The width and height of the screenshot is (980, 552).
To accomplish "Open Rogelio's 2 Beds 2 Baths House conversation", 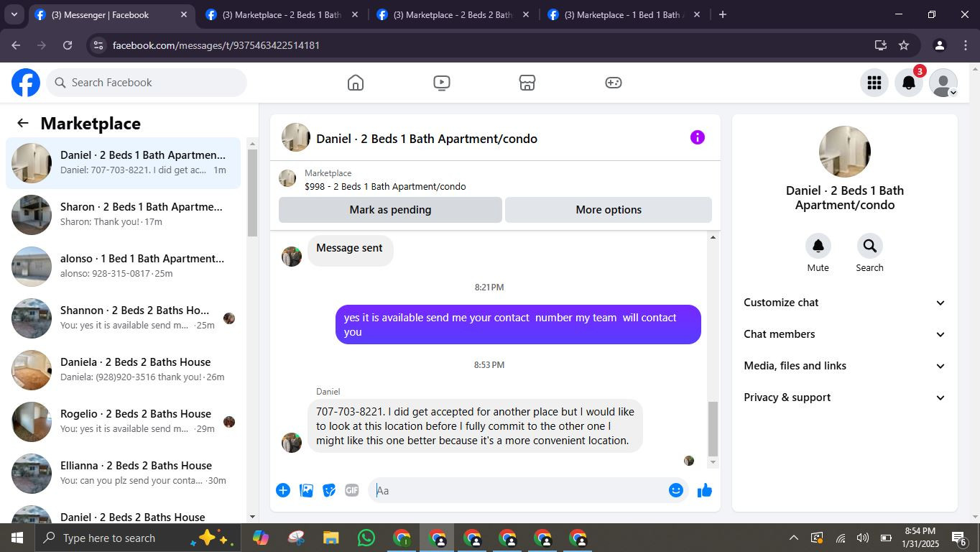I will point(124,422).
